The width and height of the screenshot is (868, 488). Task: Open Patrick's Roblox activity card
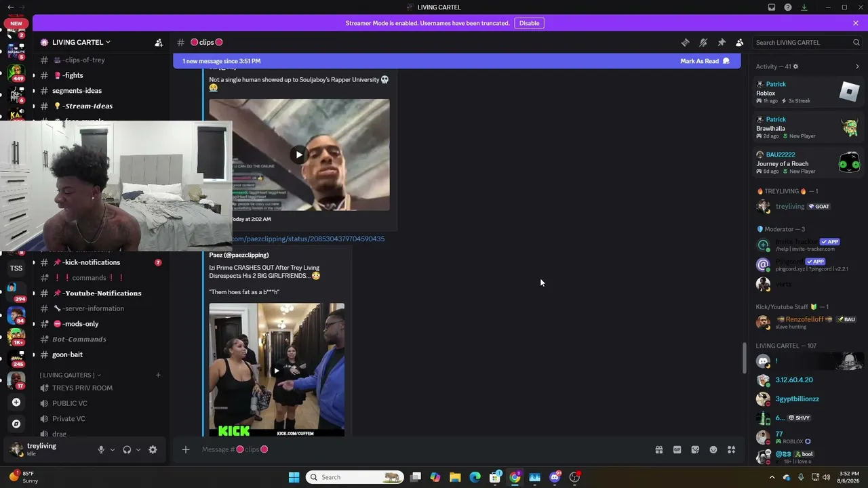808,92
